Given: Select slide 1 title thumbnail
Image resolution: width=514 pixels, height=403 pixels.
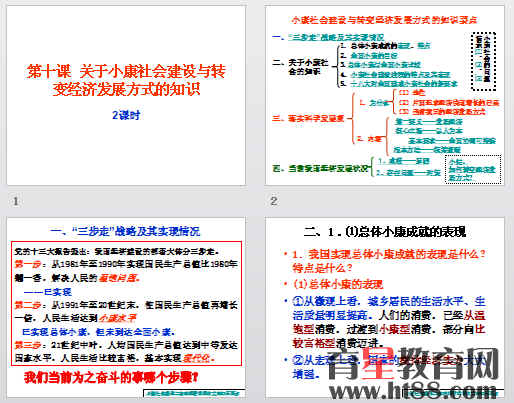Looking at the screenshot, I should click(x=126, y=95).
